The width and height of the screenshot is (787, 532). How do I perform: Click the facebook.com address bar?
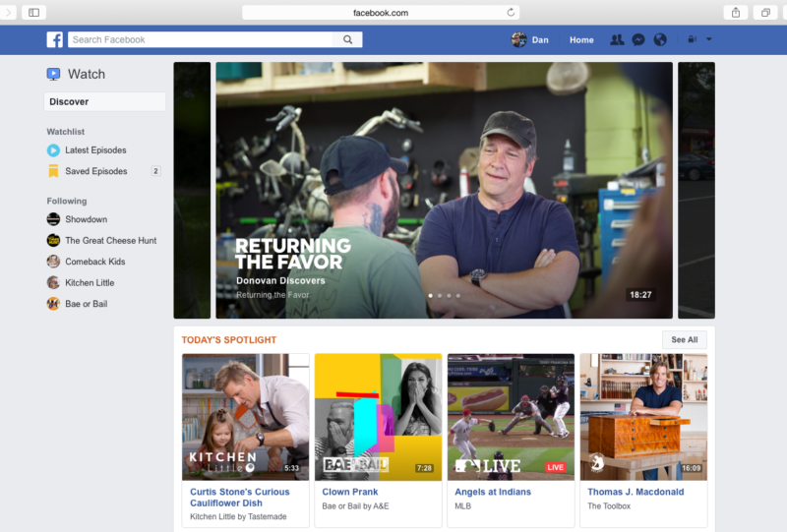tap(381, 13)
